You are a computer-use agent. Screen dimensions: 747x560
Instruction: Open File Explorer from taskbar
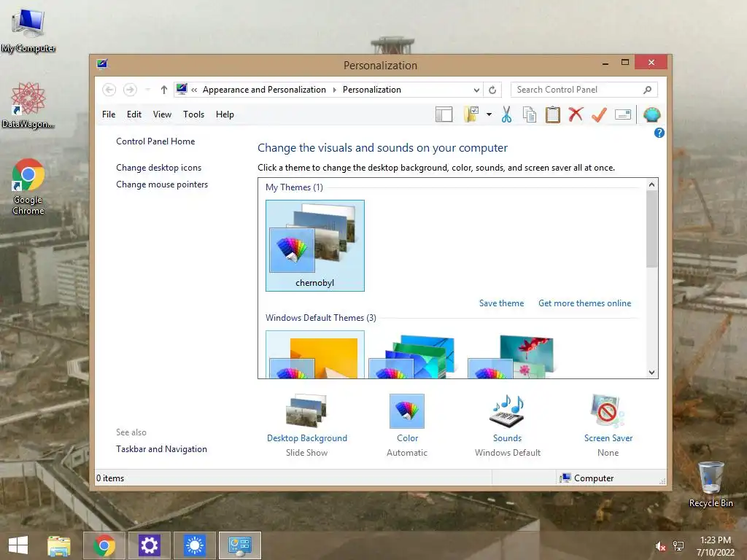[x=58, y=545]
